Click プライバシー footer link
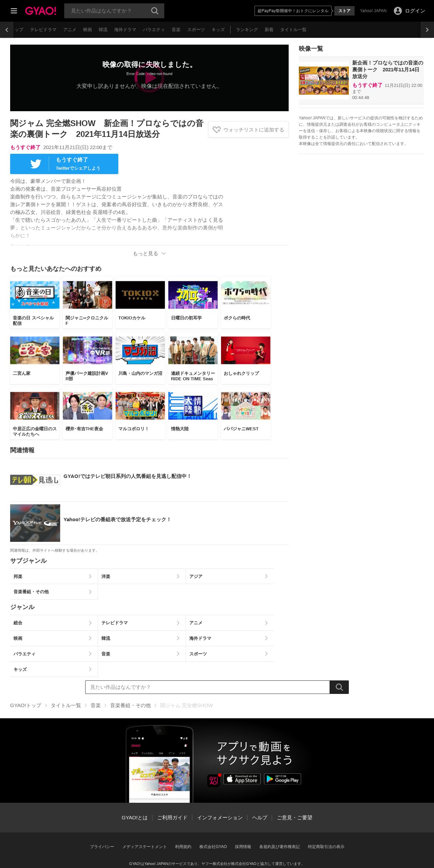Image resolution: width=434 pixels, height=868 pixels. (102, 847)
